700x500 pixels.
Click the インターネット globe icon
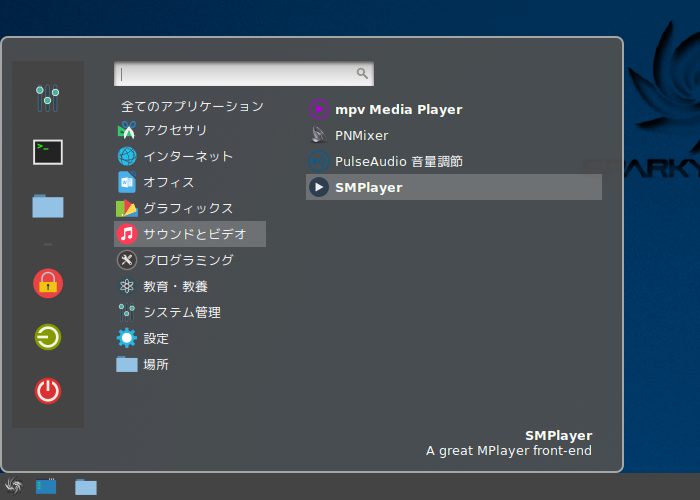coord(127,156)
